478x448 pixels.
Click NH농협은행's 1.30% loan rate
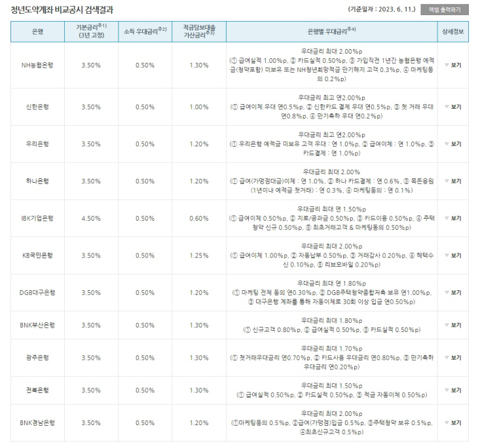(199, 65)
